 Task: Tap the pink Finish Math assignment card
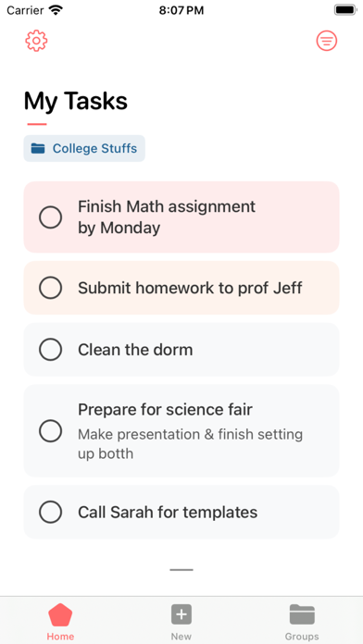pos(181,217)
